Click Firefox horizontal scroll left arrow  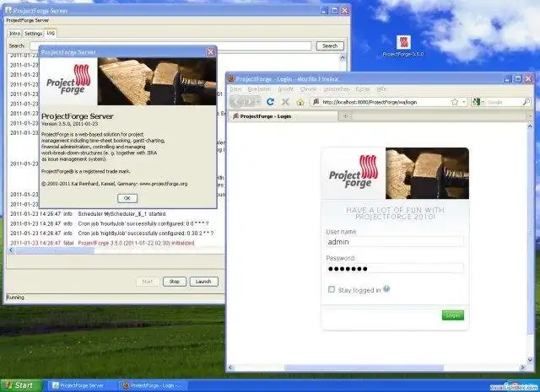click(x=230, y=368)
